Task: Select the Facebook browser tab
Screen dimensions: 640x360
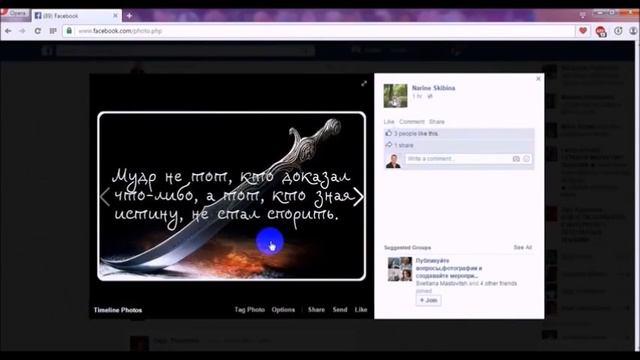Action: coord(76,16)
